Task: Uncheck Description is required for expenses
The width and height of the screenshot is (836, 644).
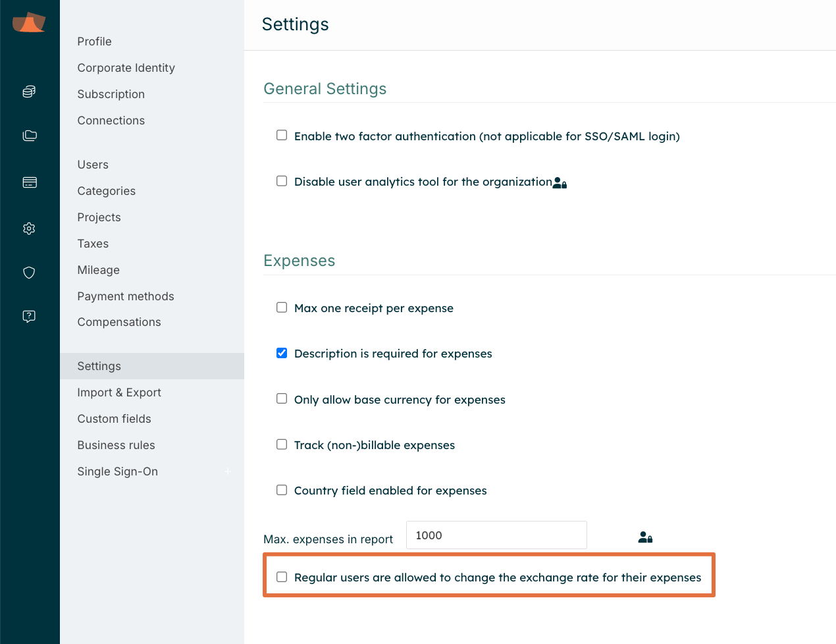Action: pyautogui.click(x=282, y=353)
